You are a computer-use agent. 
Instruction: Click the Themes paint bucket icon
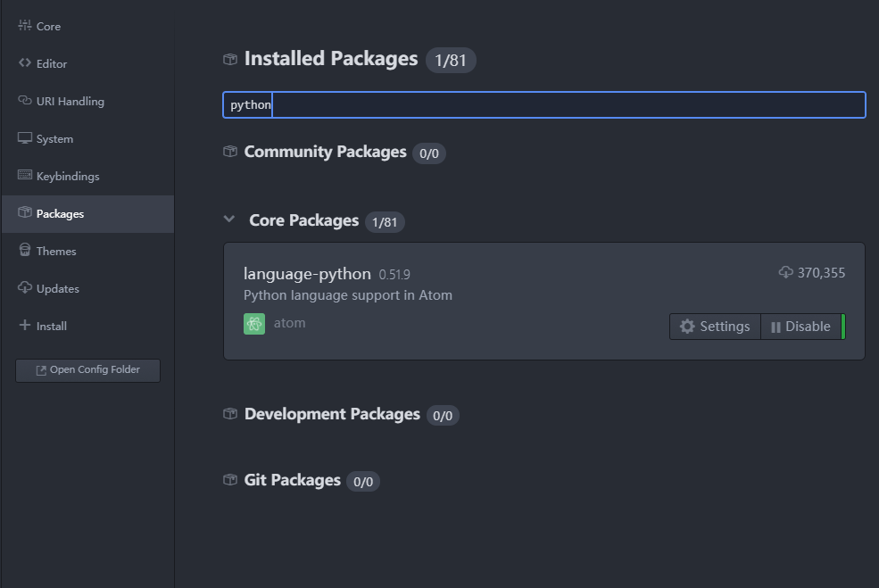[x=25, y=251]
